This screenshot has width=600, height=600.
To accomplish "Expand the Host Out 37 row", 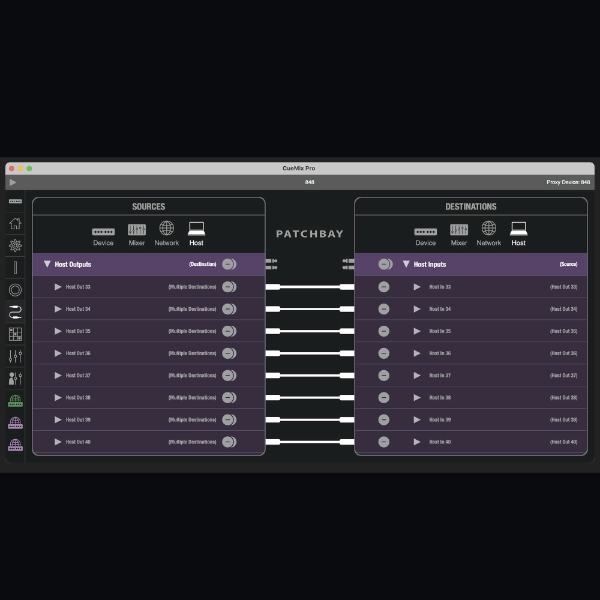I will pos(58,375).
